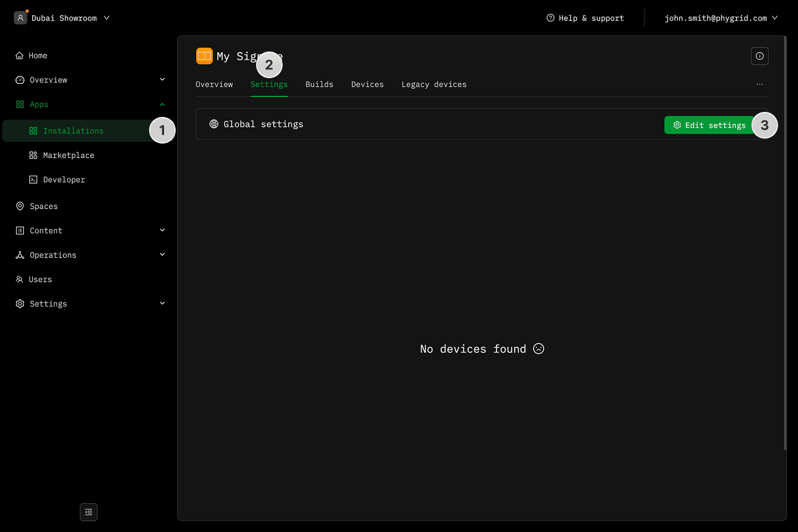Image resolution: width=798 pixels, height=532 pixels.
Task: Open the john.smith@phygrid.com account dropdown
Action: (x=720, y=18)
